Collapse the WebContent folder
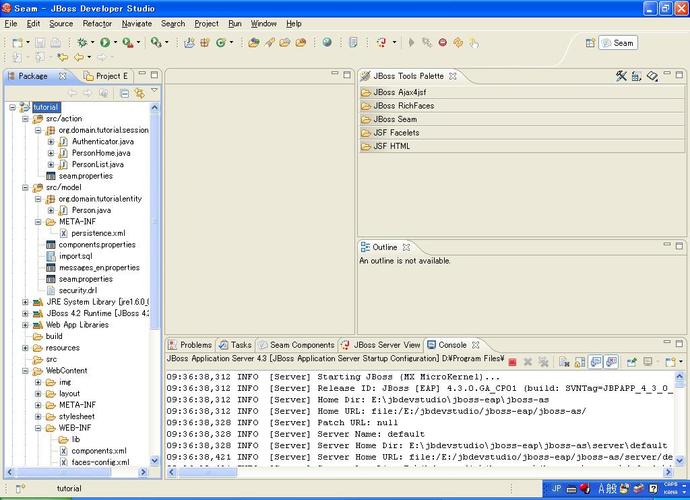 point(25,371)
